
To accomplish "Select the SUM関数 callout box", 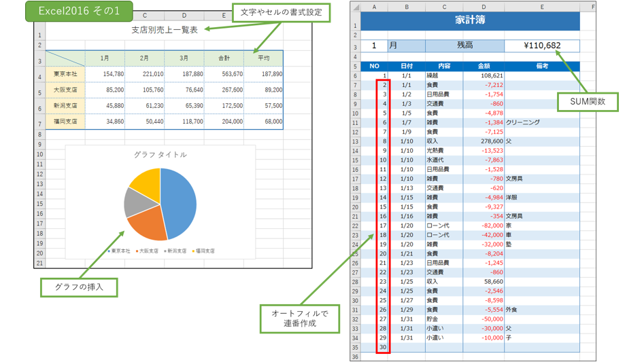I will tap(586, 103).
